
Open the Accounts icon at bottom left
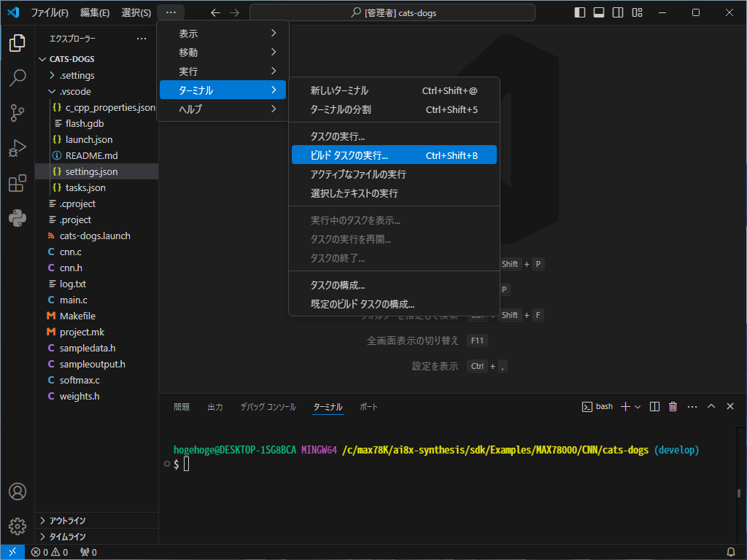point(18,491)
